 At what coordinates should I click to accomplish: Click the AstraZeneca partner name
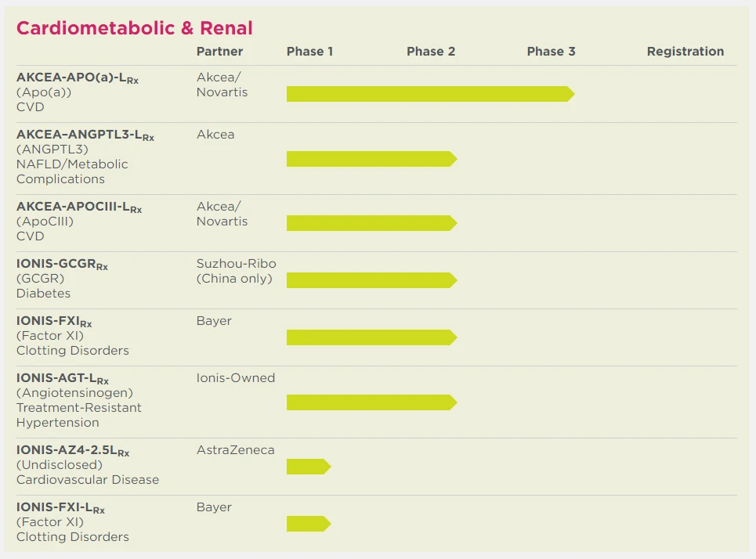[x=235, y=450]
